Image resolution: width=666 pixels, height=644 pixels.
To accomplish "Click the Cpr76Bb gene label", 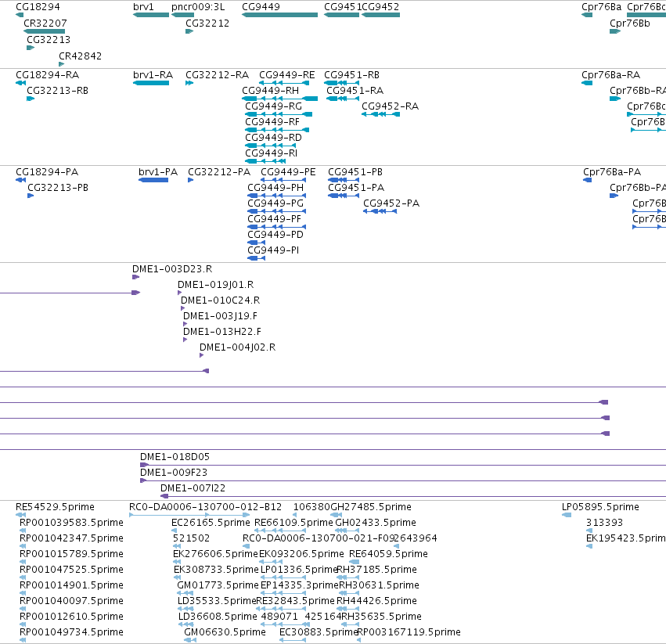I will [630, 23].
